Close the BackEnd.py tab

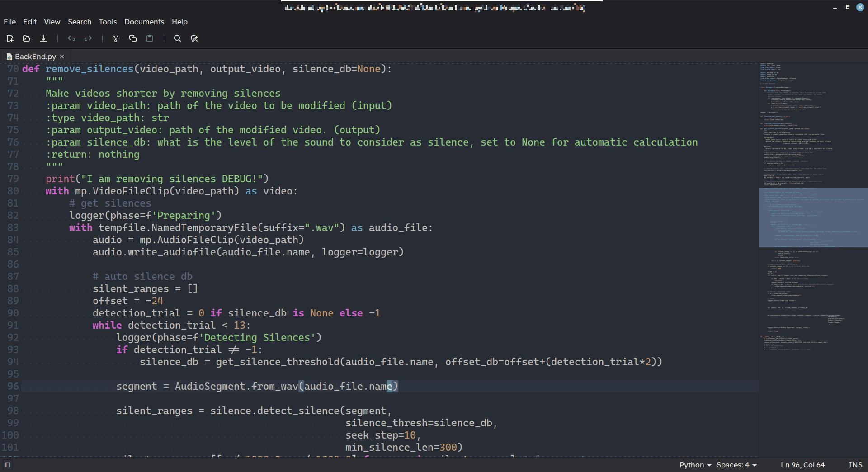62,57
